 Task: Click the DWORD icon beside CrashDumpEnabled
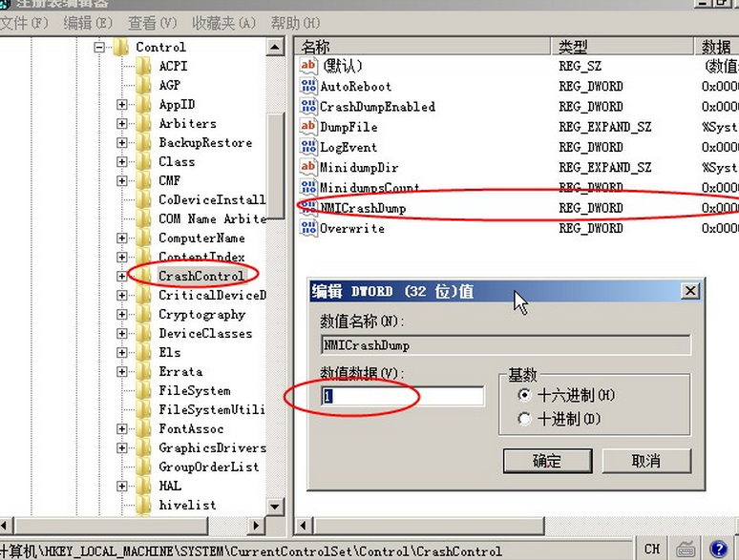tap(308, 107)
